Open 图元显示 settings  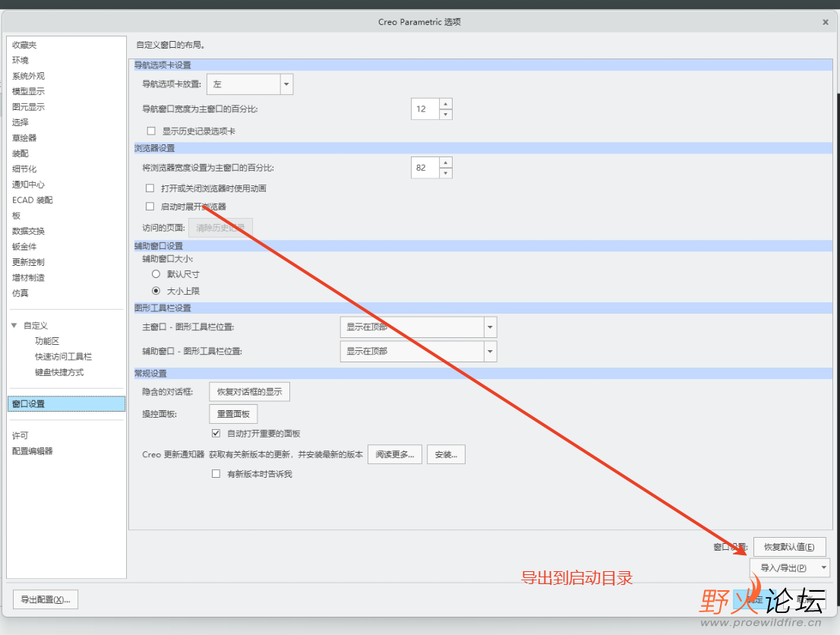28,107
